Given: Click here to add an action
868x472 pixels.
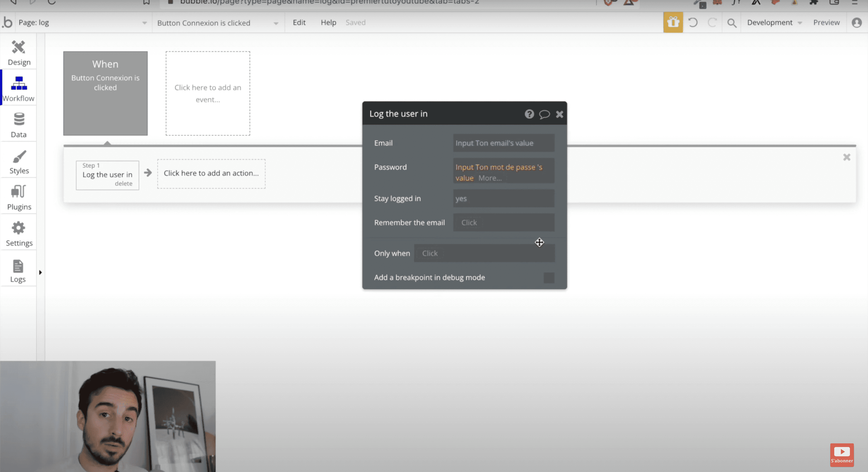Looking at the screenshot, I should [211, 173].
